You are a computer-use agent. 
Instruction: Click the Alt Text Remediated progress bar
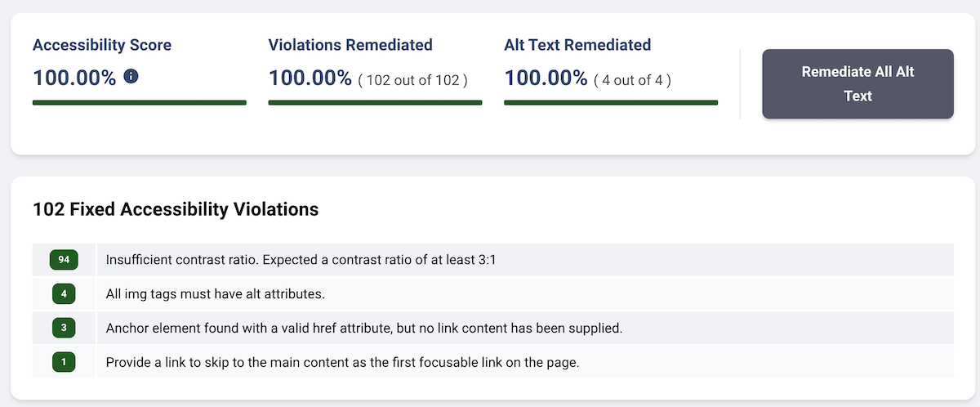tap(611, 102)
